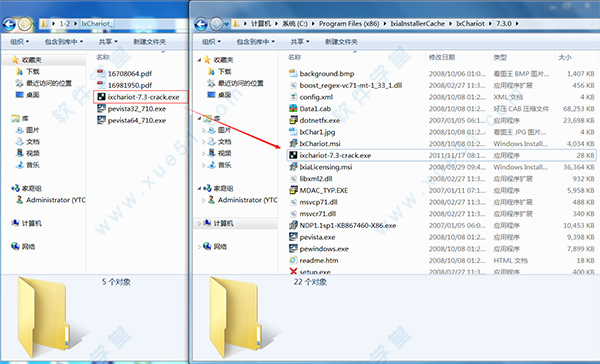Select pewindows.exe file icon

click(293, 248)
